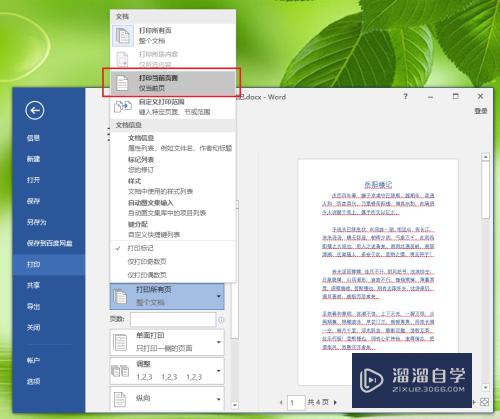Click the 页数 page range input field

173,319
